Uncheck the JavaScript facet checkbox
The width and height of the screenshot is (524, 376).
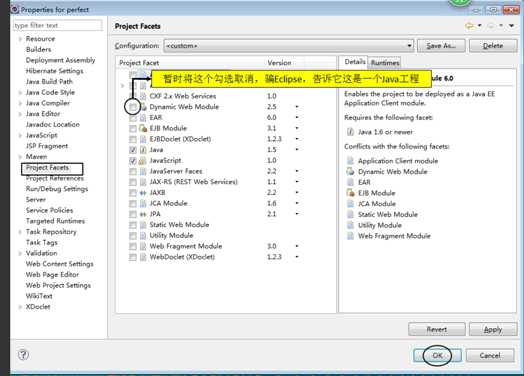[133, 160]
